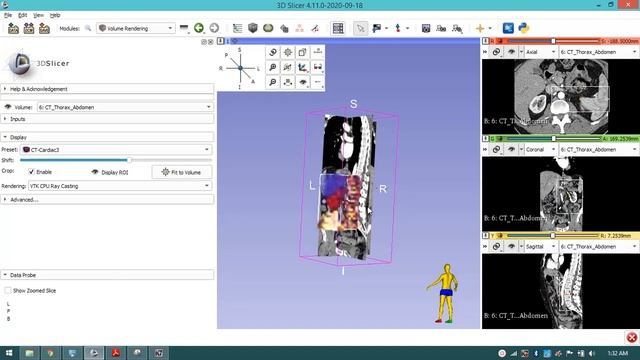Collapse the Display section
The width and height of the screenshot is (640, 360).
click(x=107, y=137)
